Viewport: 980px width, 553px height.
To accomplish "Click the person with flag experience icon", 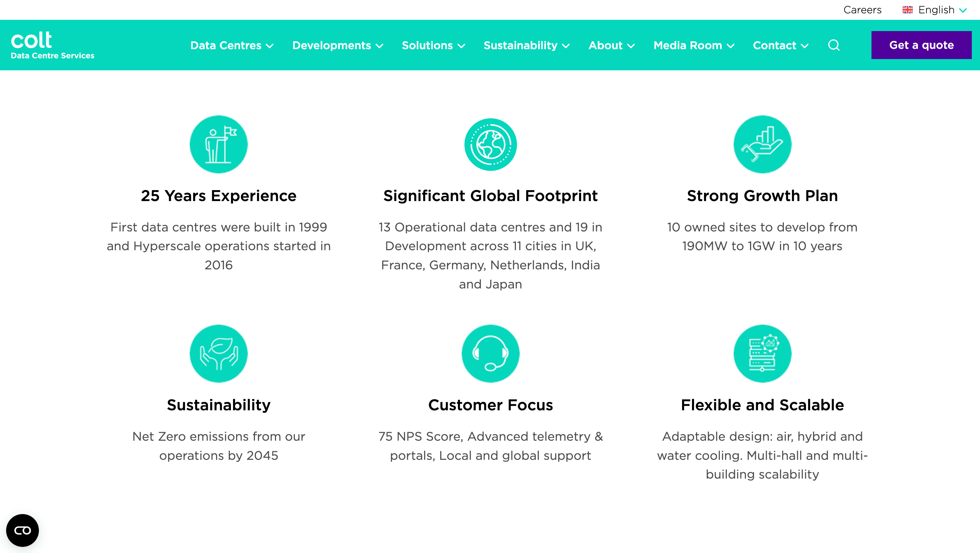I will [218, 145].
